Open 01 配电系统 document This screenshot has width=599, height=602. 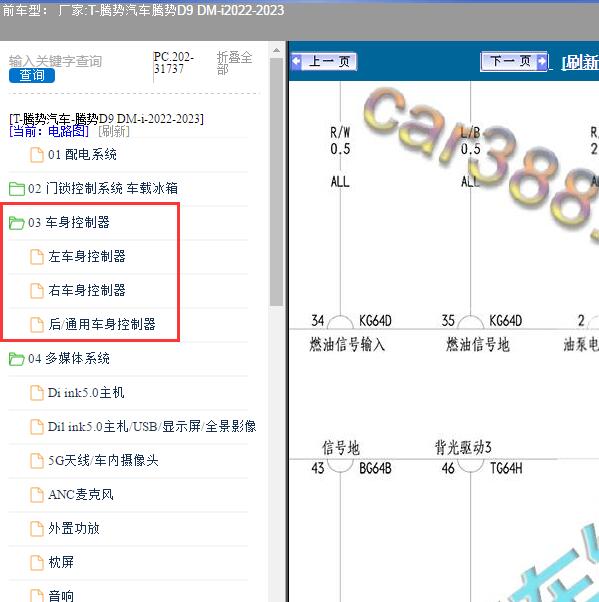(x=82, y=155)
